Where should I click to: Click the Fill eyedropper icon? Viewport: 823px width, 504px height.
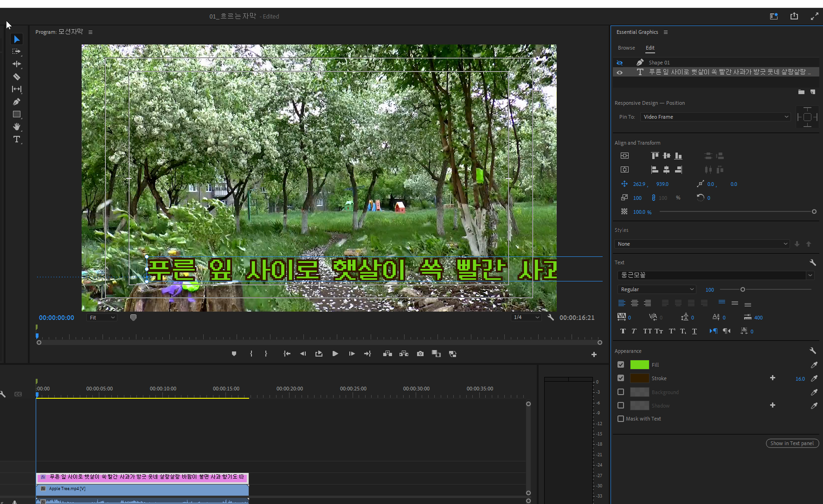[x=814, y=365]
